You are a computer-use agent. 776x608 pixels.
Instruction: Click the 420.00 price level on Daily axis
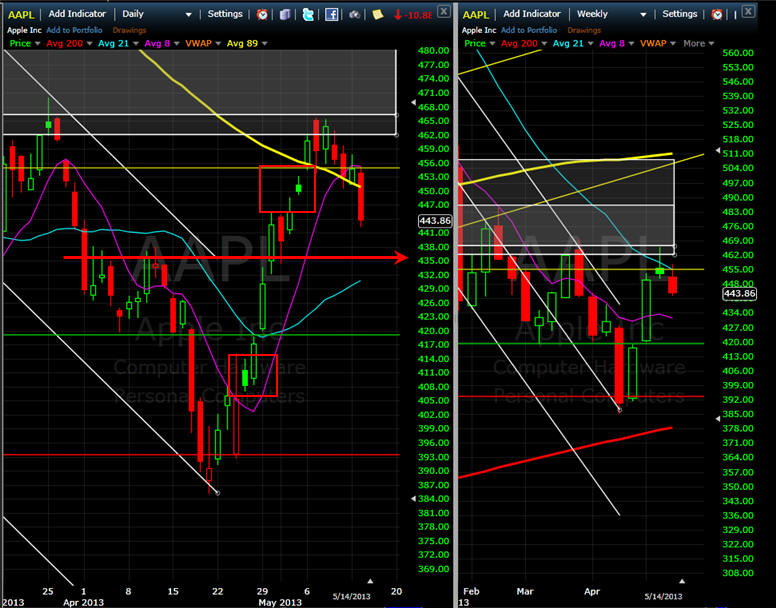tap(434, 331)
